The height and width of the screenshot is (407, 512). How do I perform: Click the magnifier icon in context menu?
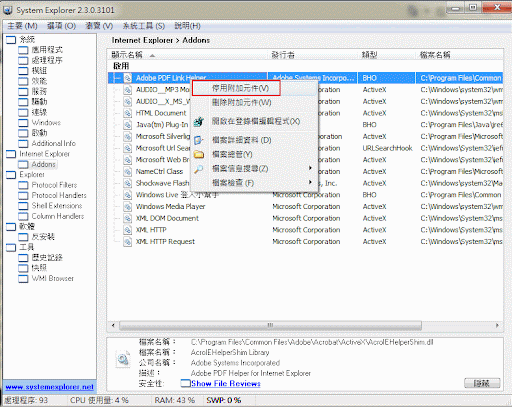(198, 169)
